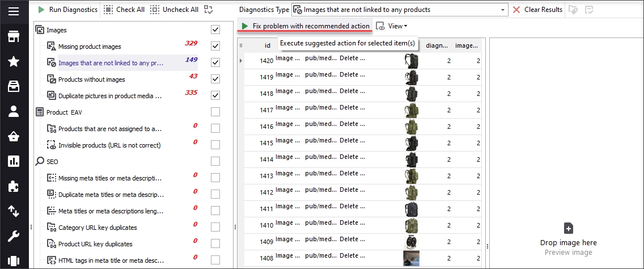Click Run Diagnostics
The height and width of the screenshot is (269, 644).
tap(67, 10)
